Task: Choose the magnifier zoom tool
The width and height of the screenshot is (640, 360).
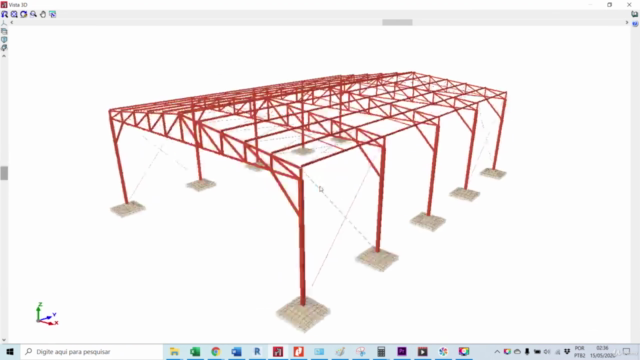Action: tap(33, 14)
